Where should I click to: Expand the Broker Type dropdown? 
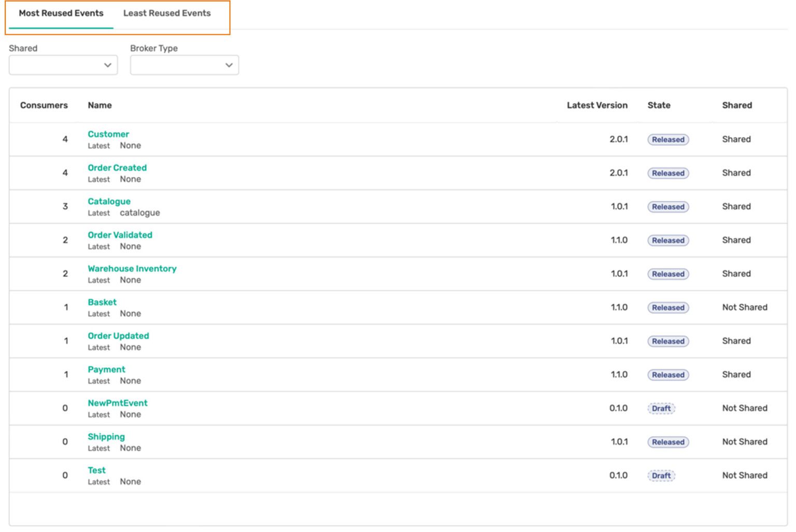[x=184, y=65]
